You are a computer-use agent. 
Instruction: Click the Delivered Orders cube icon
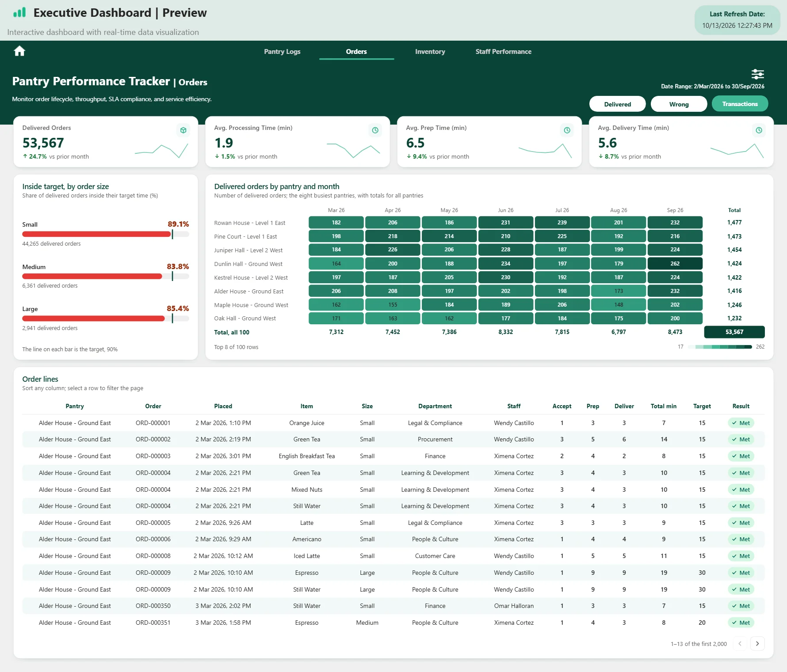183,130
